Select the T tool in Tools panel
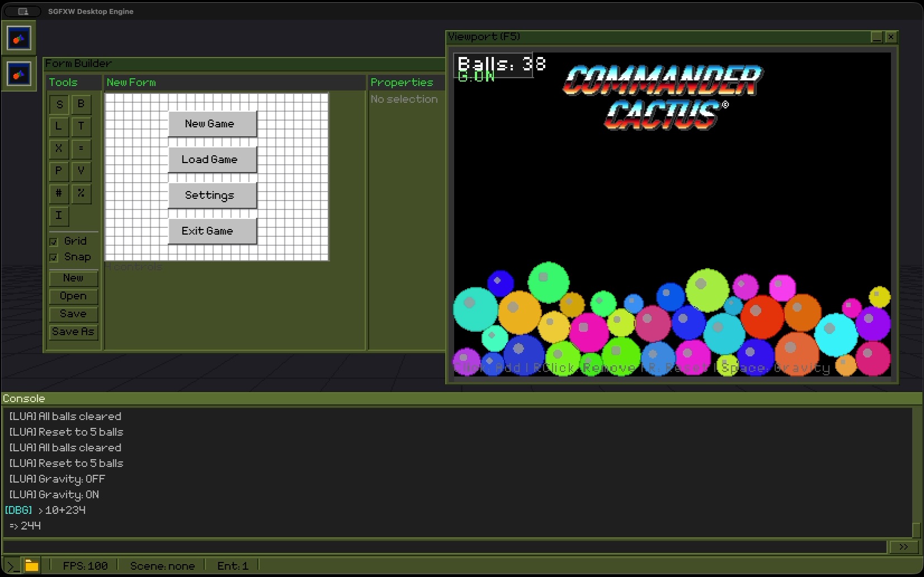Viewport: 924px width, 577px height. (81, 127)
